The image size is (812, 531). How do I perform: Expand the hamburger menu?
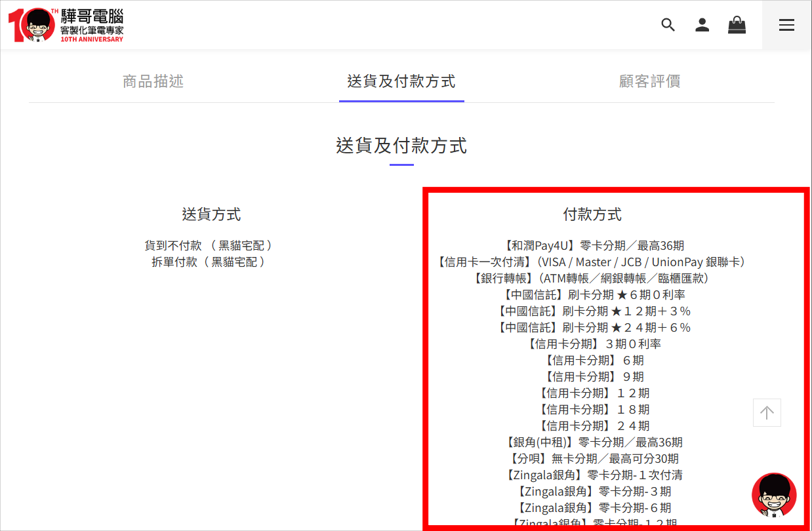tap(786, 25)
